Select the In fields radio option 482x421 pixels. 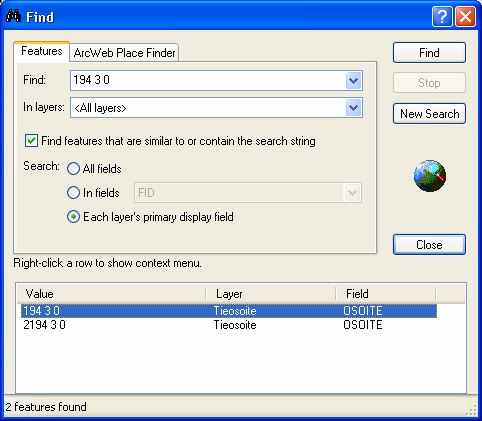tap(73, 193)
